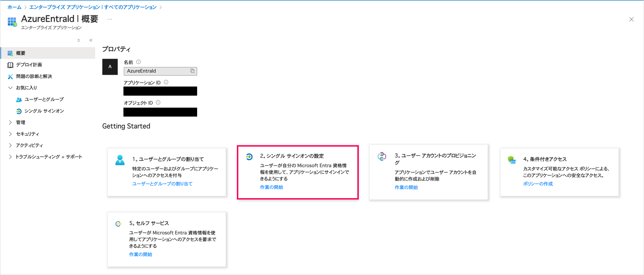Click the AzureEntraId enterprise application grid icon
The width and height of the screenshot is (644, 275).
[x=12, y=22]
